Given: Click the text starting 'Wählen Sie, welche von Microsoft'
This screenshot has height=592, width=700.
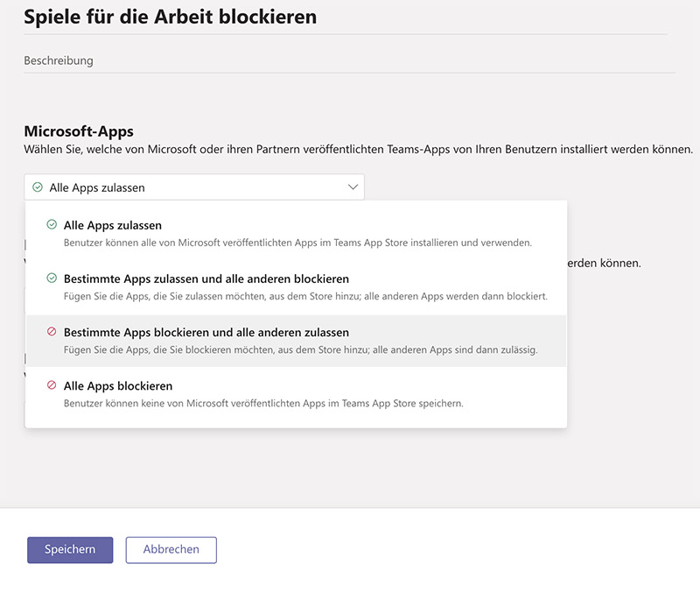Looking at the screenshot, I should (359, 149).
